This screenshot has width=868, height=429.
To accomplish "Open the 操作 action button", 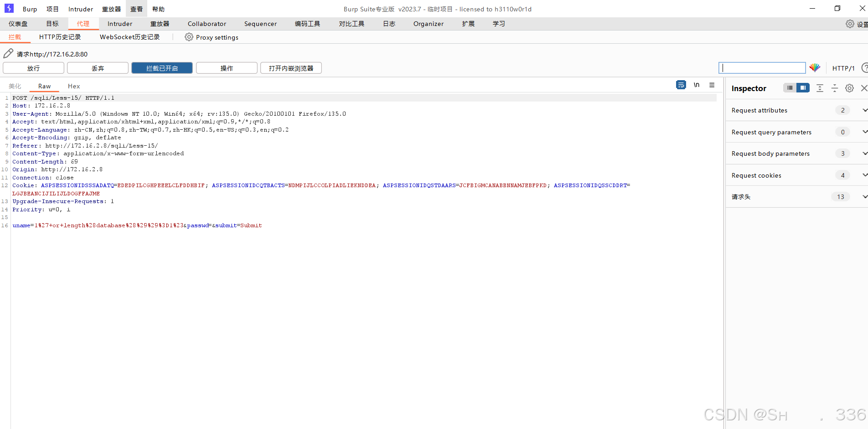I will (227, 68).
